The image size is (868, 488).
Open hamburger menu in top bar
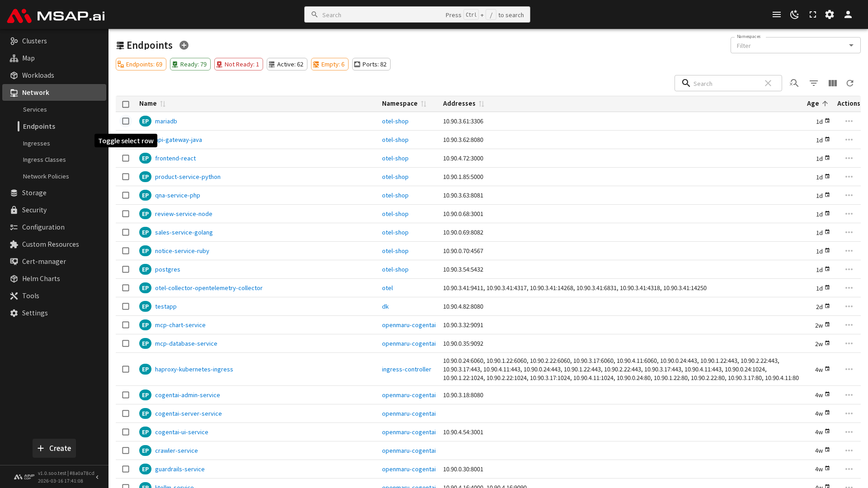click(x=776, y=14)
